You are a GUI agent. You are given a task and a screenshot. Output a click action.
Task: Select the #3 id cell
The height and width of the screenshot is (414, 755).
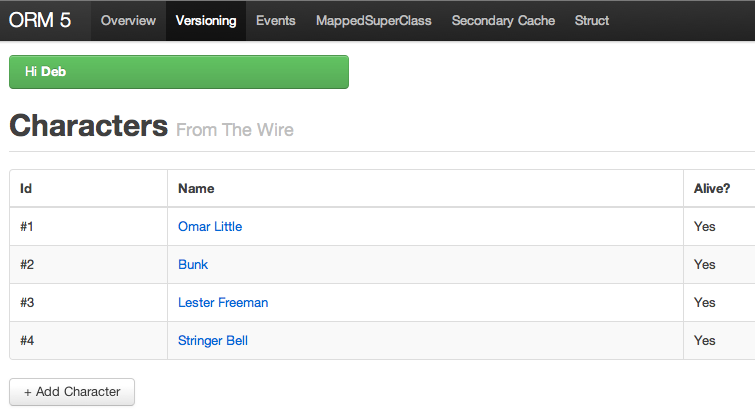[x=27, y=302]
